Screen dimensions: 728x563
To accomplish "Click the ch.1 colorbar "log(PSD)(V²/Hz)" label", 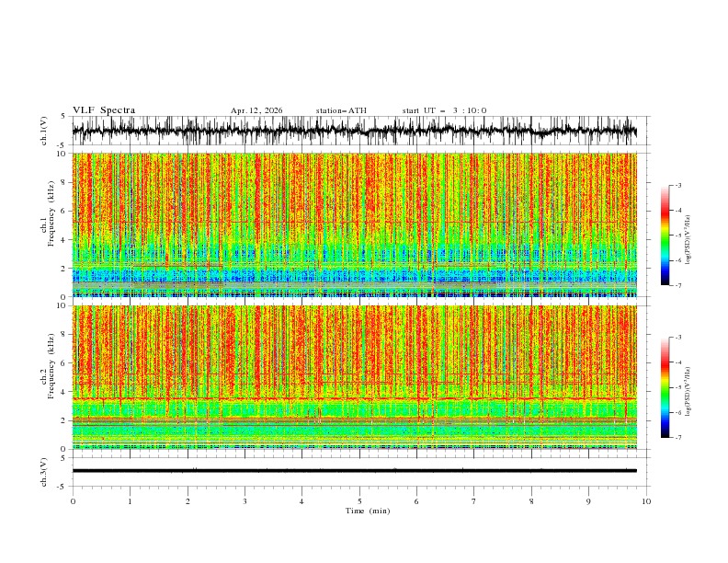I will pyautogui.click(x=688, y=240).
